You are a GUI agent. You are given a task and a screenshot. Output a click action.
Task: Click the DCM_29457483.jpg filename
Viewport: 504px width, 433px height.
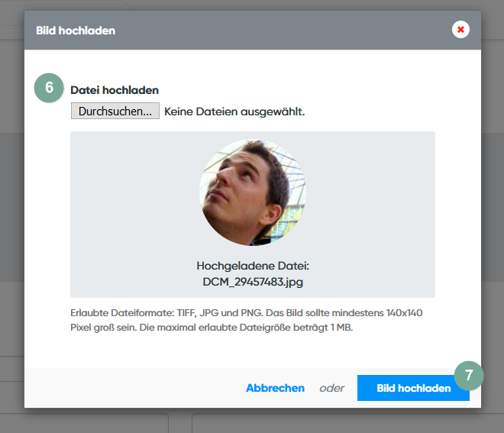[252, 281]
